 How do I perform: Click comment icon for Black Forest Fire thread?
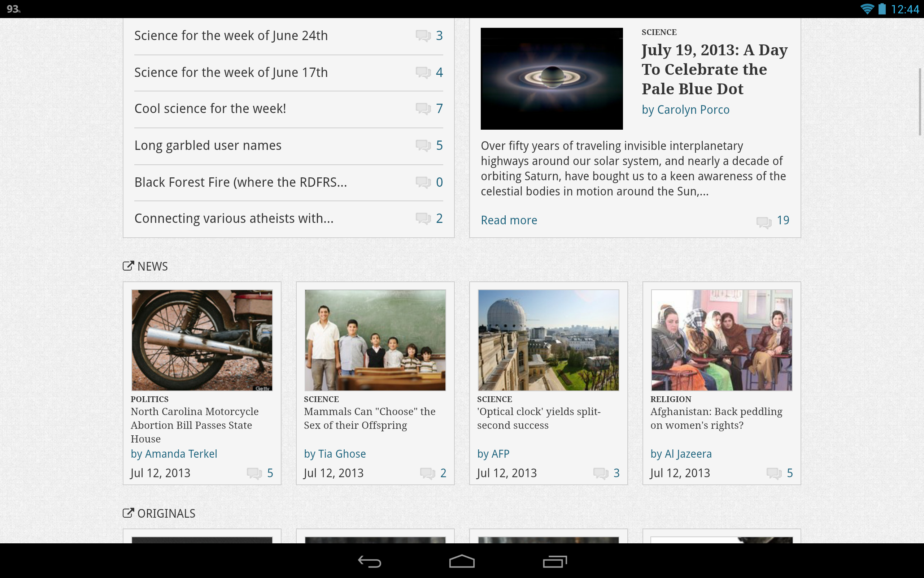click(x=423, y=182)
